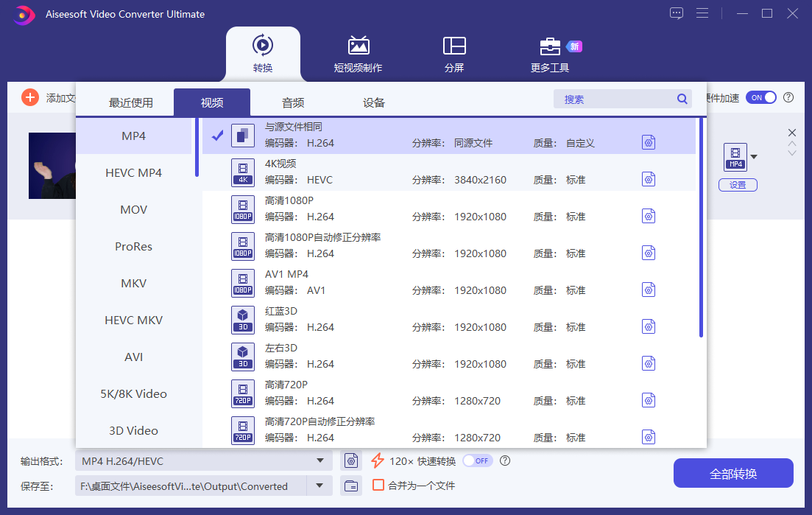Viewport: 812px width, 515px height.
Task: Click the add file plus icon
Action: click(30, 97)
